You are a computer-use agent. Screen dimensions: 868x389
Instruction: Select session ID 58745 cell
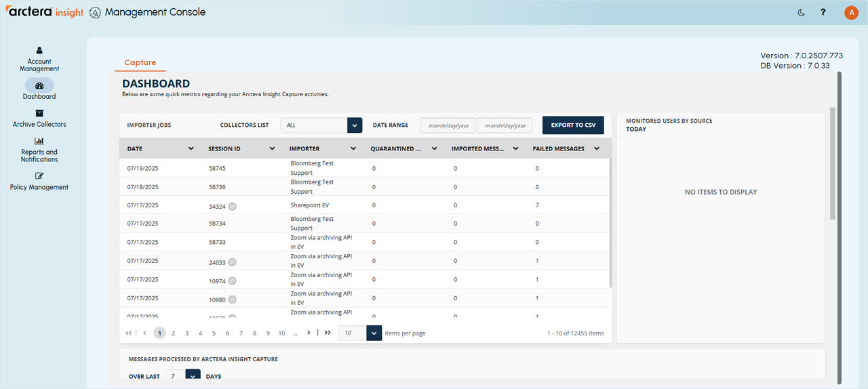click(x=217, y=168)
